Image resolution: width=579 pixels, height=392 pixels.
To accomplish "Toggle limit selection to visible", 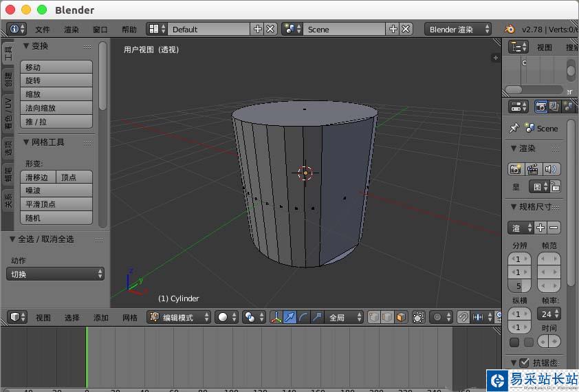I will [419, 317].
